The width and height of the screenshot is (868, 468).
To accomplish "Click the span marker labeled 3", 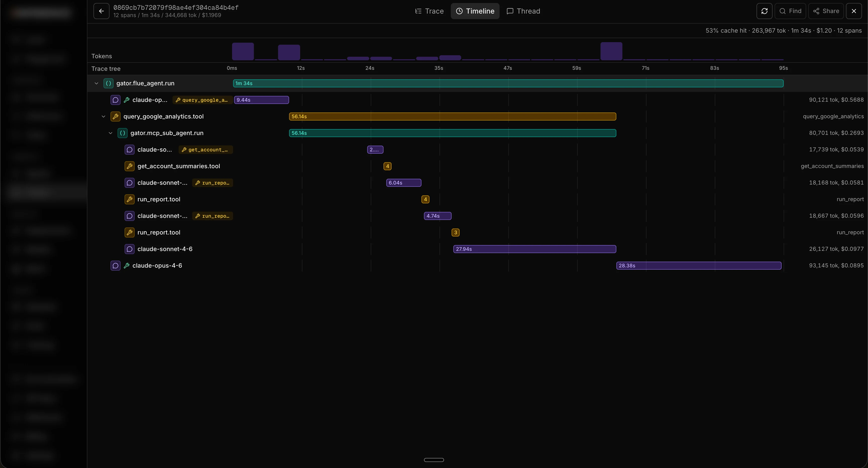I will click(456, 232).
